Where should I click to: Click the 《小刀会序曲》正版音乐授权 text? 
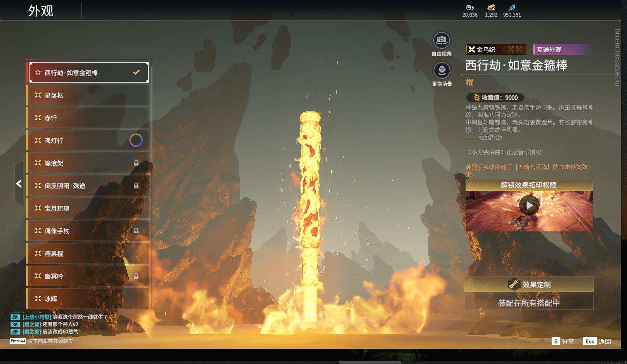coord(504,152)
